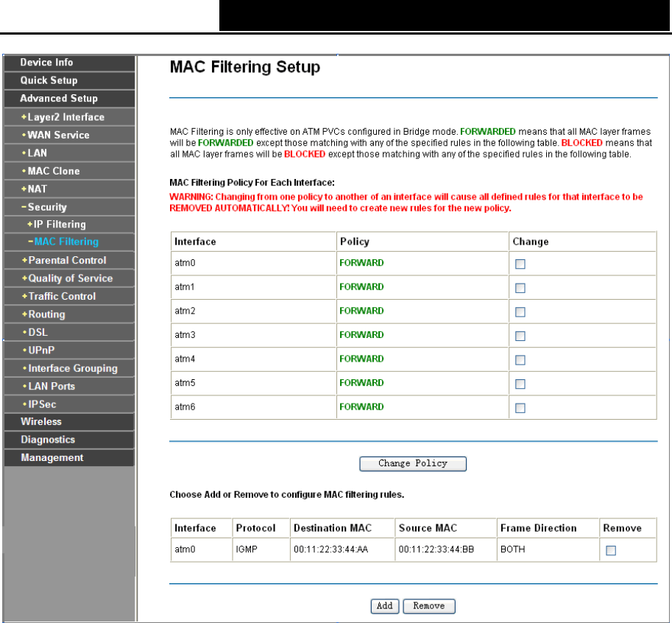Go to Interface Grouping

(73, 368)
